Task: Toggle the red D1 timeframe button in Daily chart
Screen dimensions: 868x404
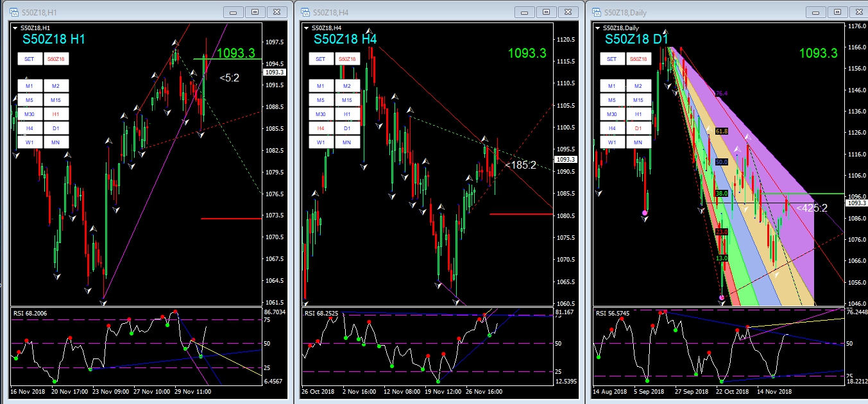Action: coord(638,128)
